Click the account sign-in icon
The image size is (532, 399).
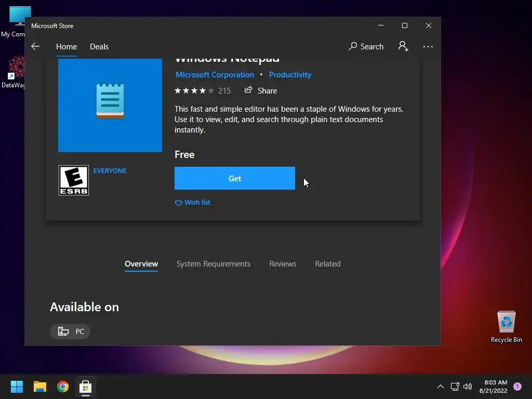point(403,46)
